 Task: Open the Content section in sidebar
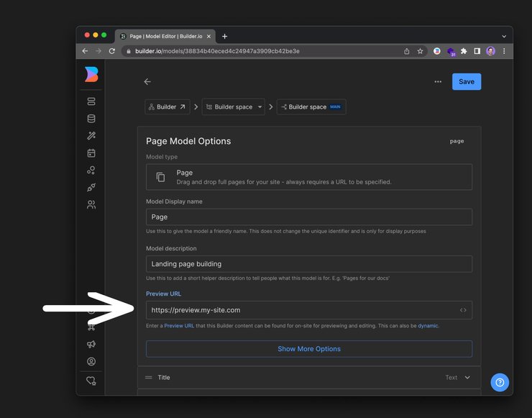(x=91, y=101)
